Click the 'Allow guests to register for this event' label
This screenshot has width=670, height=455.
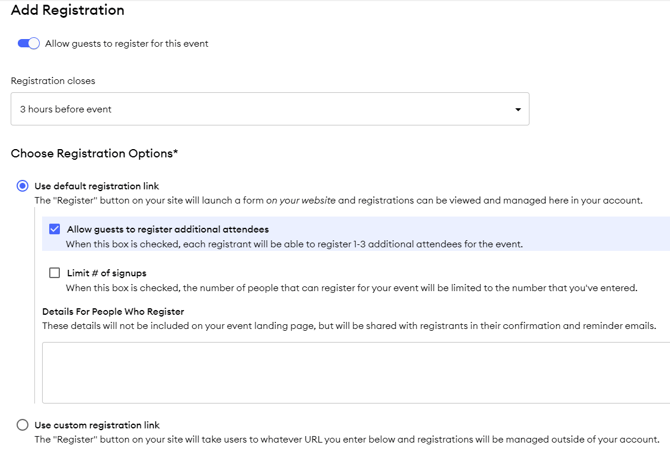tap(126, 44)
